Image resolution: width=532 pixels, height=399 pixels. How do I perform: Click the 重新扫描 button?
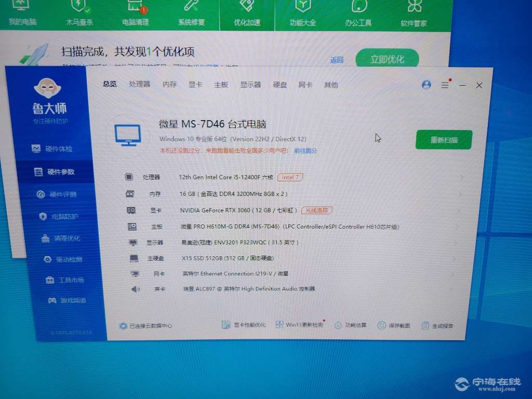(x=444, y=140)
